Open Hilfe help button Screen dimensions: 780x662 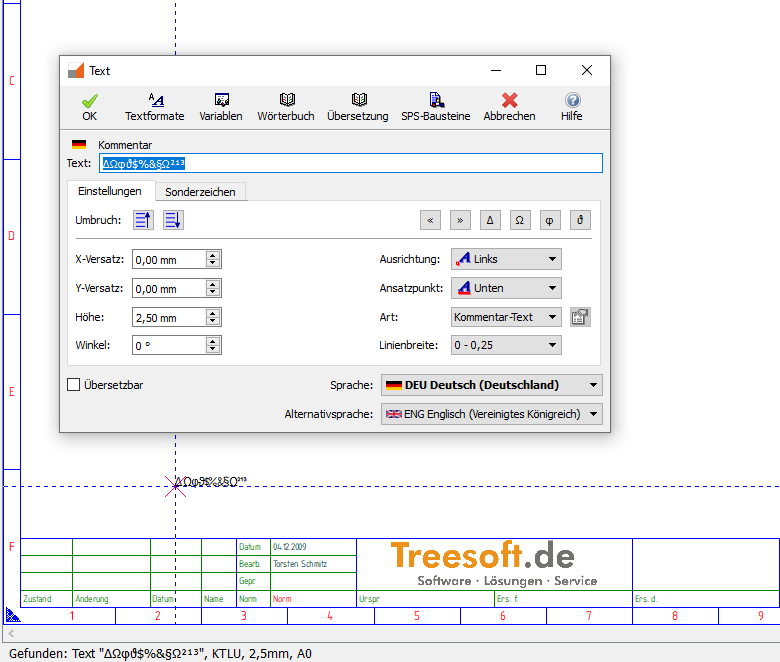[571, 106]
